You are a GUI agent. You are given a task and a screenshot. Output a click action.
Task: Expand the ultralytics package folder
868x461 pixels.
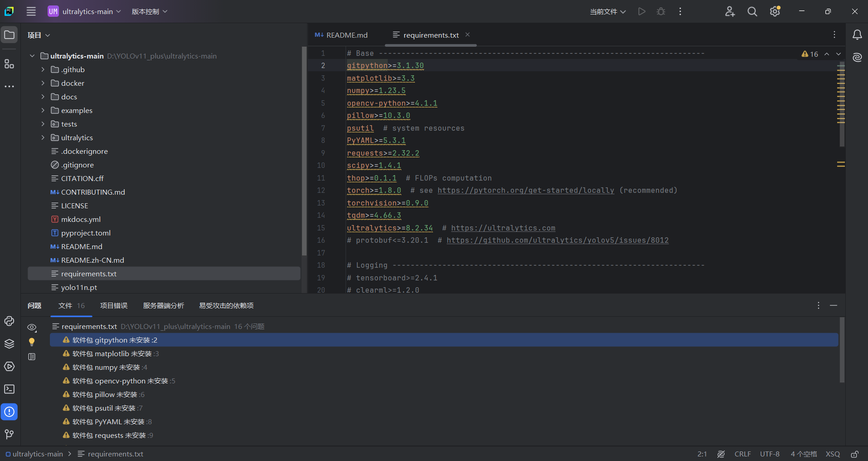click(43, 137)
